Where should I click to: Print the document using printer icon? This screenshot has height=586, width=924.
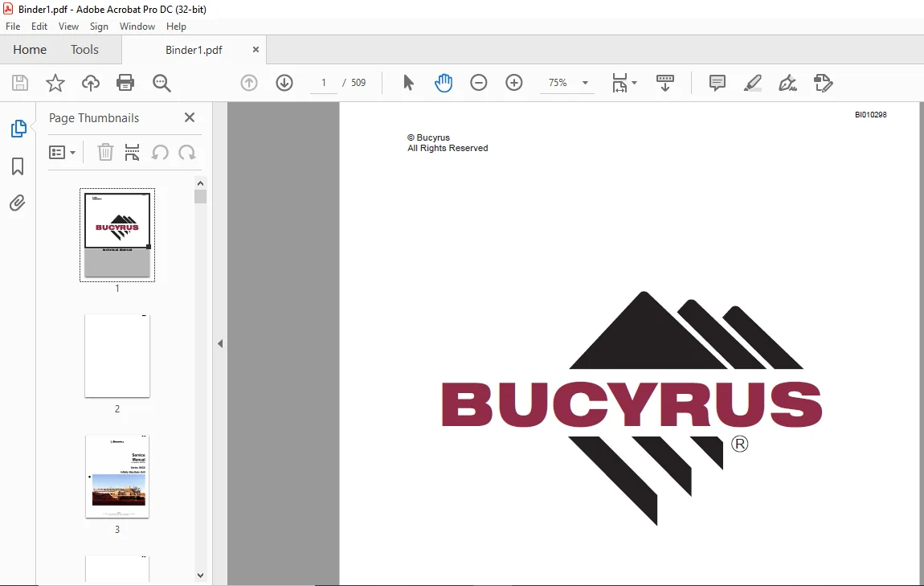125,83
